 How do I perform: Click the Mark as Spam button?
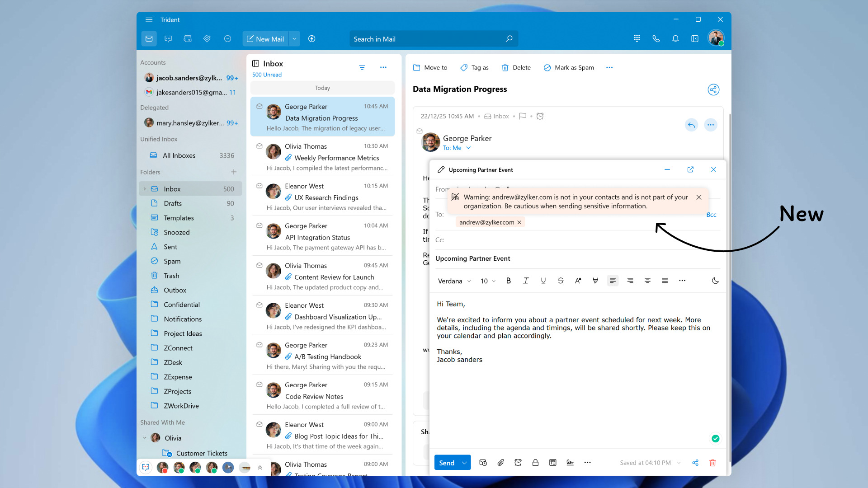point(569,67)
